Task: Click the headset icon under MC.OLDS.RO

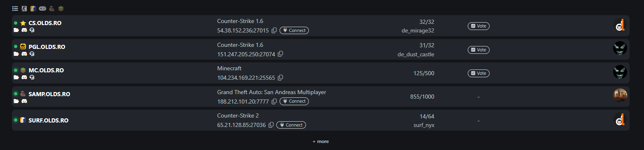Action: pos(32,77)
